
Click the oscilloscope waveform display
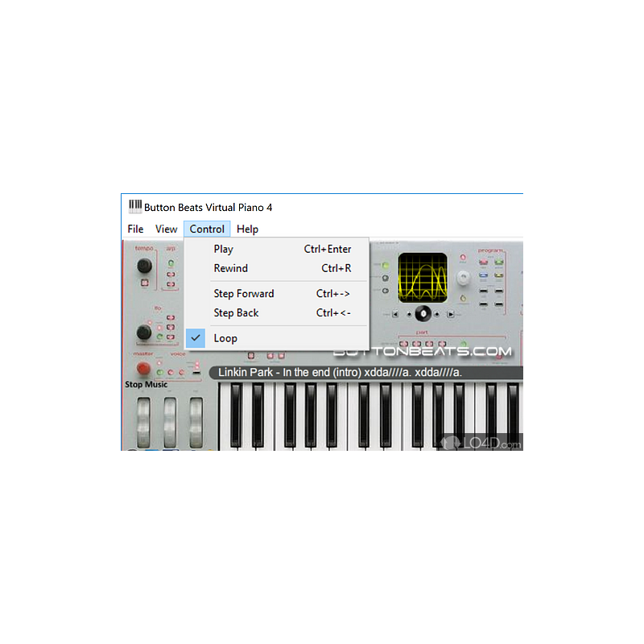tap(423, 278)
